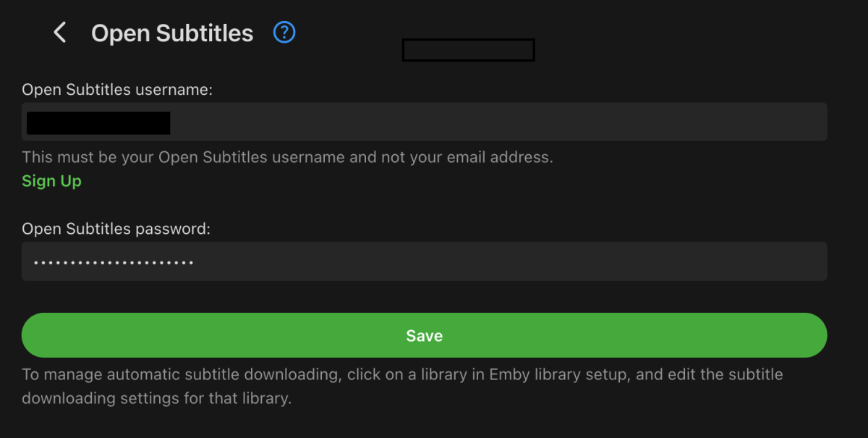Follow the green Sign Up link

(51, 181)
